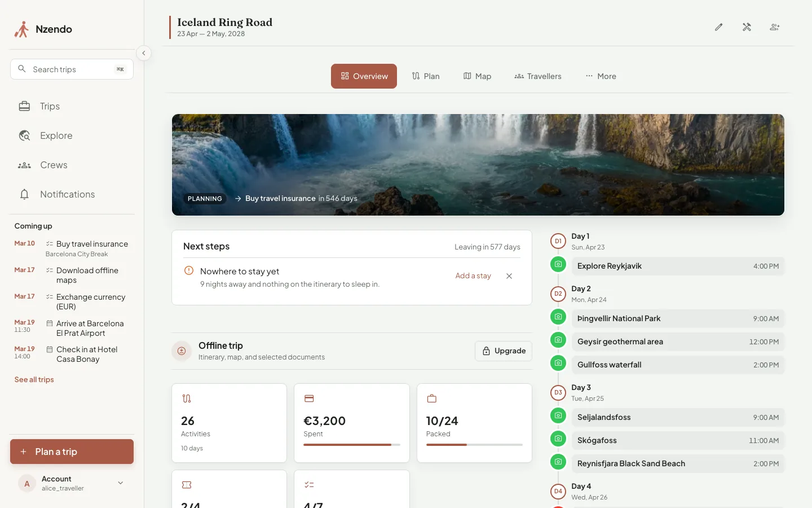812x508 pixels.
Task: Click the Upgrade button for Offline trip
Action: click(x=504, y=351)
